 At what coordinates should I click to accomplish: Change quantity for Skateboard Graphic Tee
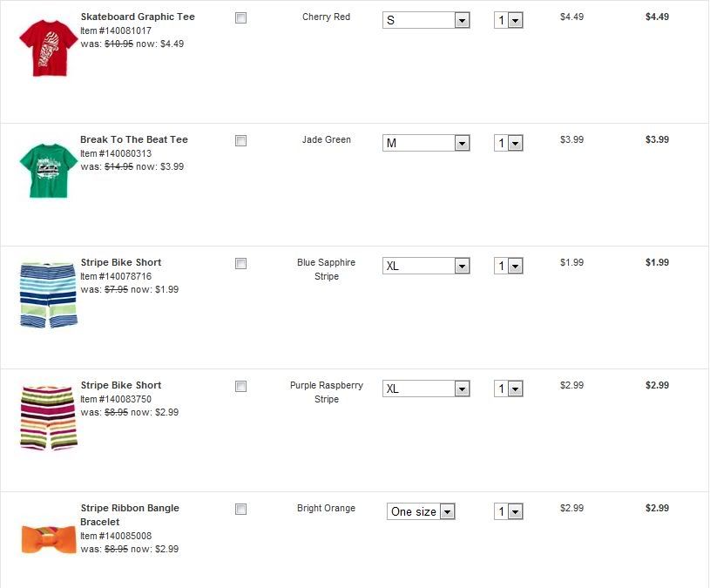pos(508,20)
